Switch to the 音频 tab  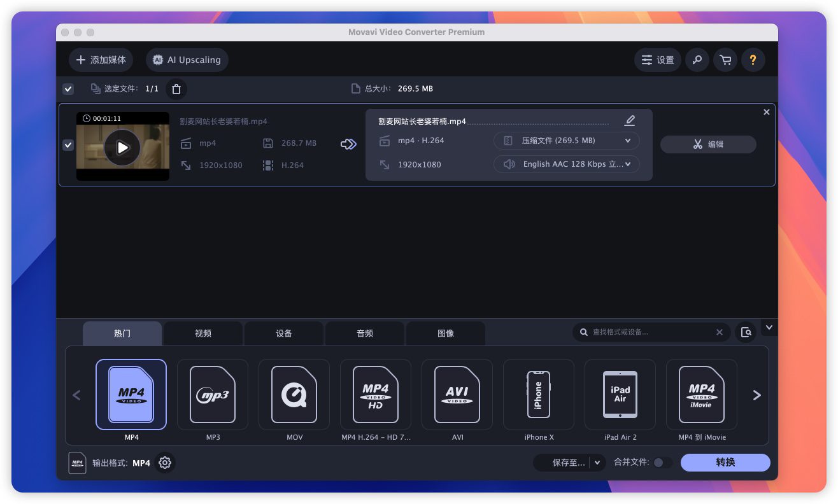[x=365, y=333]
